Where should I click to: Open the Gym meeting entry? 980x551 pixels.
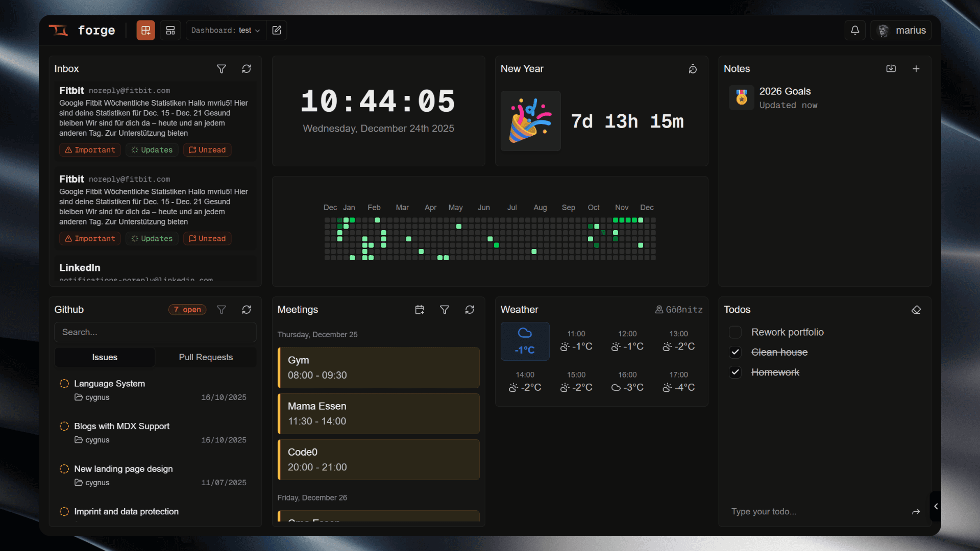click(x=378, y=367)
